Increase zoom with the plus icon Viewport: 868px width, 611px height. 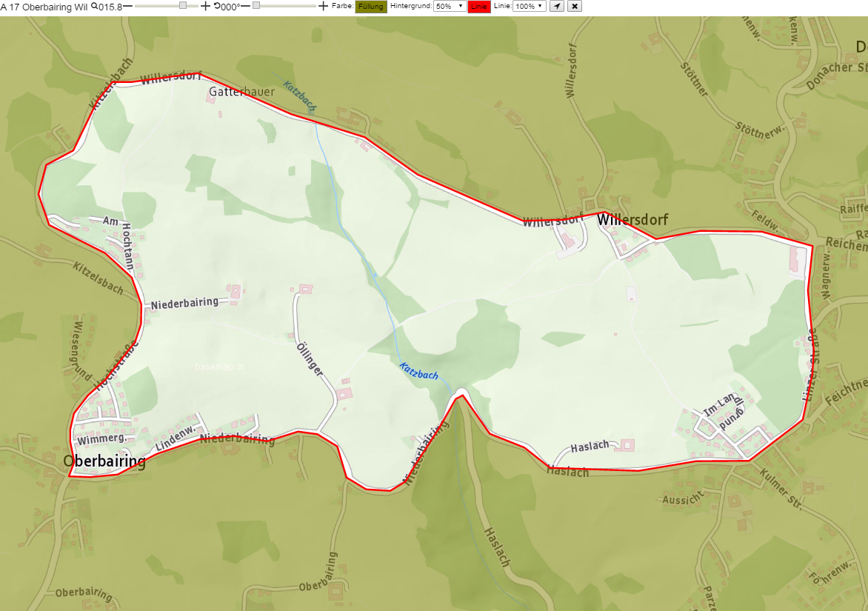pyautogui.click(x=205, y=6)
